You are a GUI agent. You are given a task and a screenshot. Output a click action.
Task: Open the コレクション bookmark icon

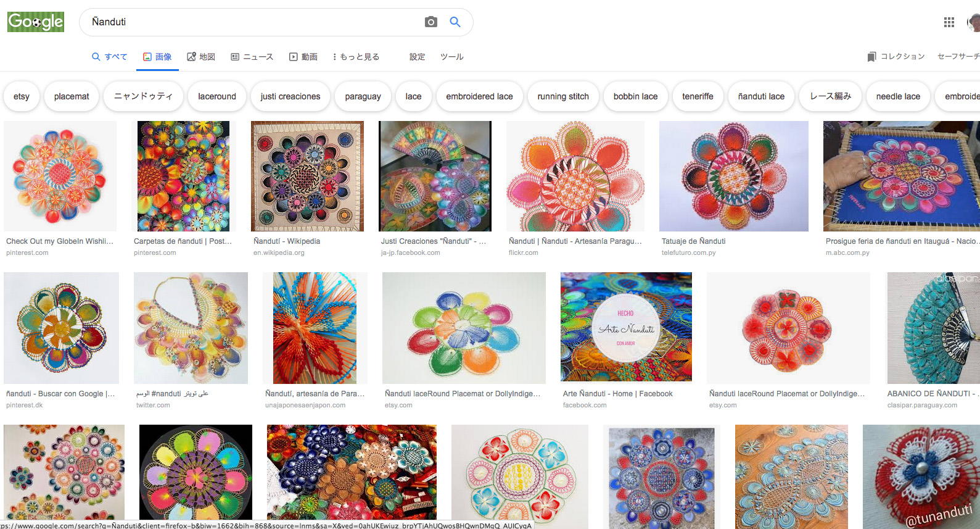pyautogui.click(x=871, y=57)
